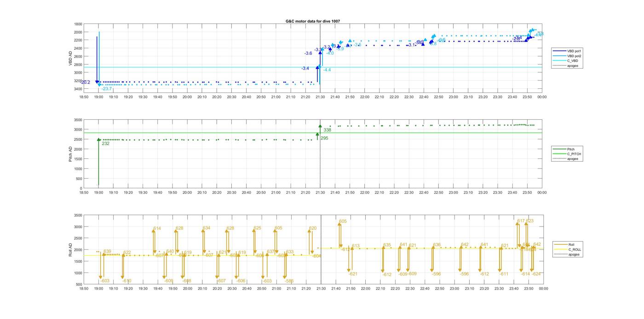The height and width of the screenshot is (319, 644).
Task: Click the "620" roll data label
Action: [313, 228]
